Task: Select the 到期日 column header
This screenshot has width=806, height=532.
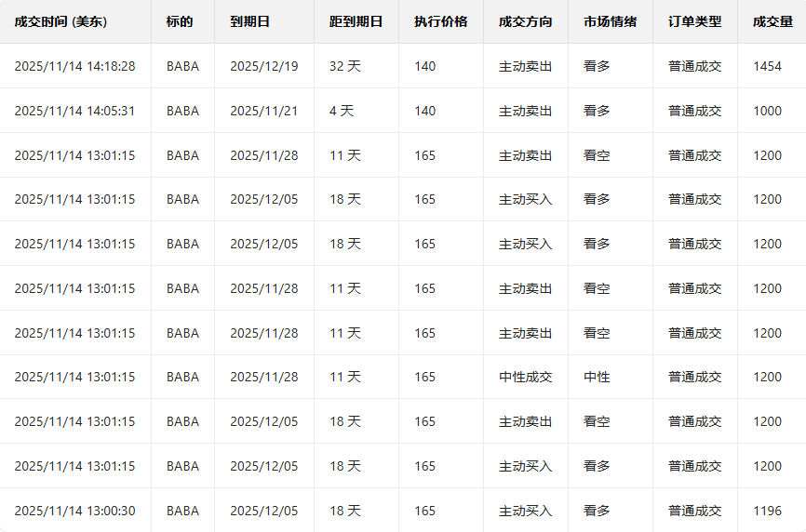Action: point(249,21)
